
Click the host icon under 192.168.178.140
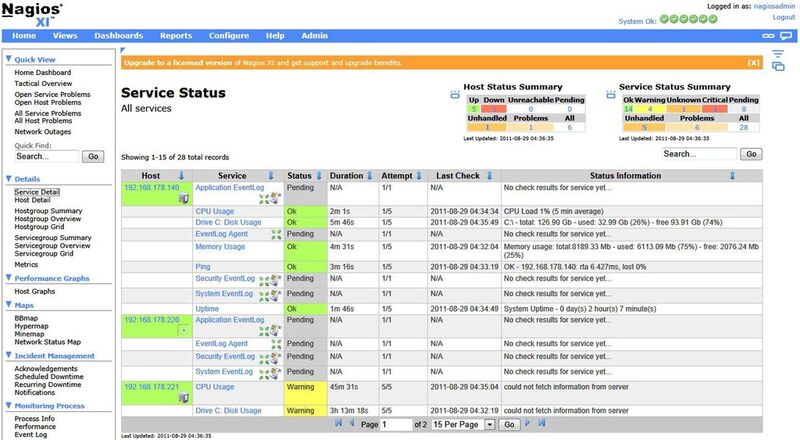[x=182, y=198]
